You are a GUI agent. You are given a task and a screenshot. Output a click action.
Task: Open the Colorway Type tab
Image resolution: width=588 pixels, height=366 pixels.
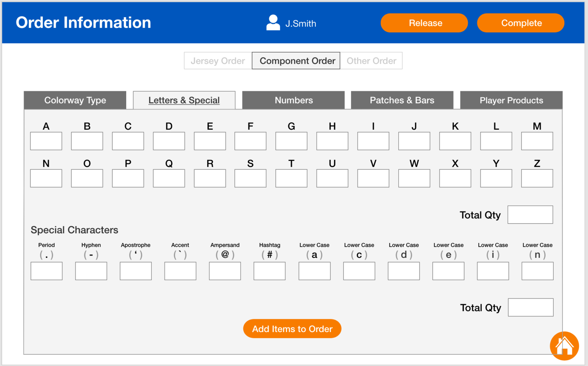pos(75,100)
